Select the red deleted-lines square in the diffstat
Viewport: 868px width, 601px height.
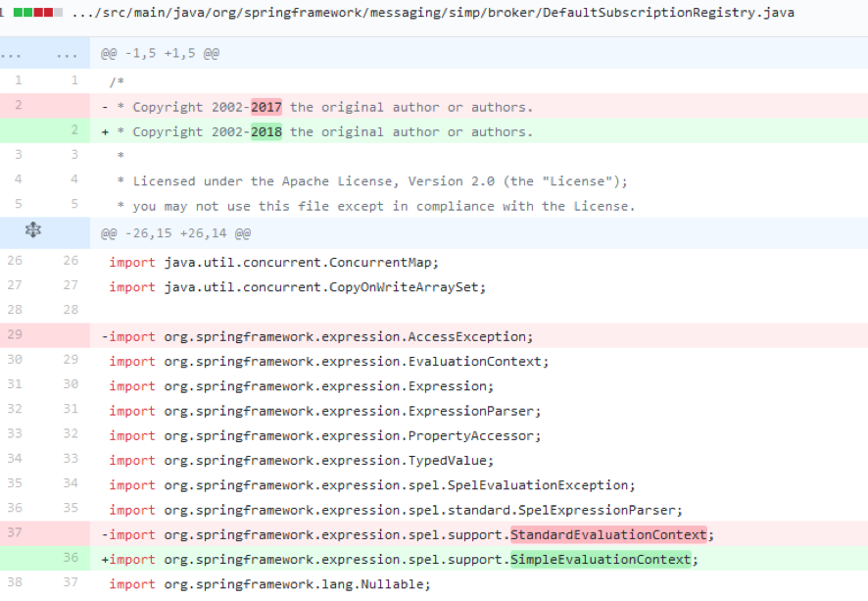tap(43, 12)
